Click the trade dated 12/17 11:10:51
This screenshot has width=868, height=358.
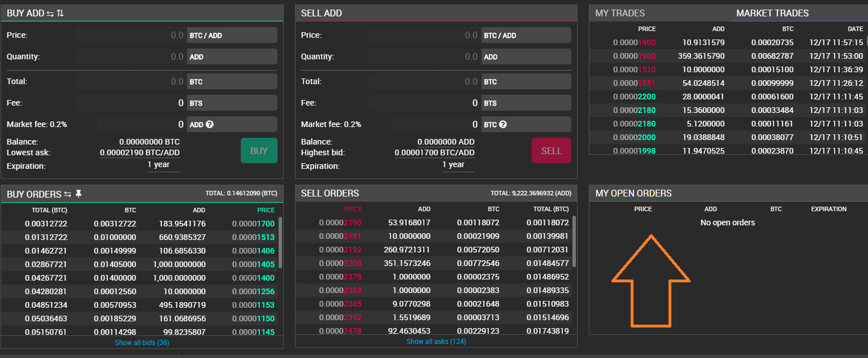tap(728, 137)
